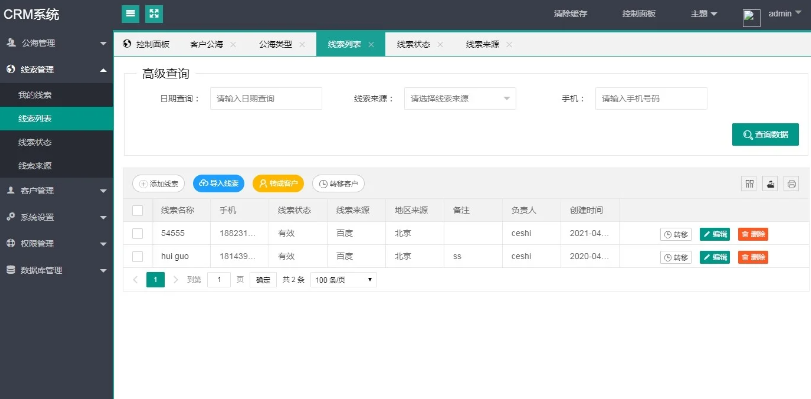Close the 线索来源 tab using its X
The image size is (811, 399).
coord(509,45)
